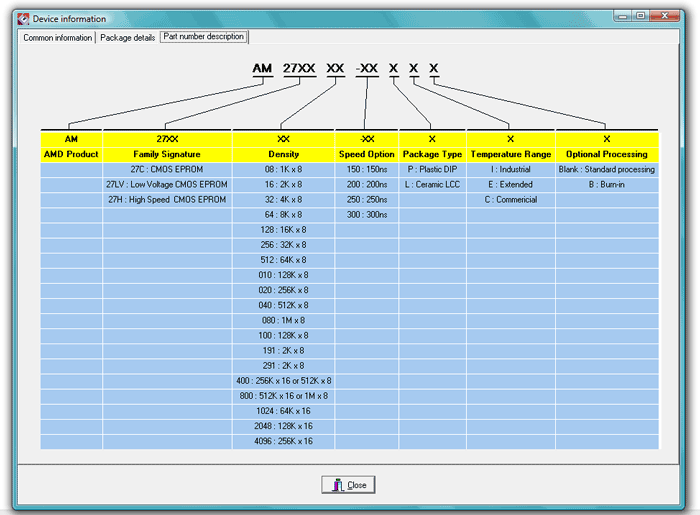This screenshot has height=515, width=700.
Task: Click the 'B : Burn-in' processing cell
Action: [607, 184]
